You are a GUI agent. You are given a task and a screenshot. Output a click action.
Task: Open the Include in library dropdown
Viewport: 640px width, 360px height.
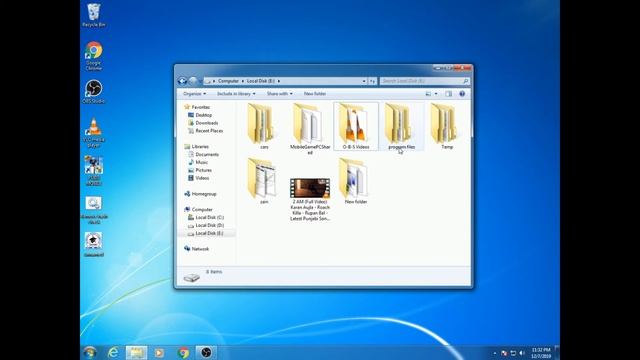[x=236, y=94]
